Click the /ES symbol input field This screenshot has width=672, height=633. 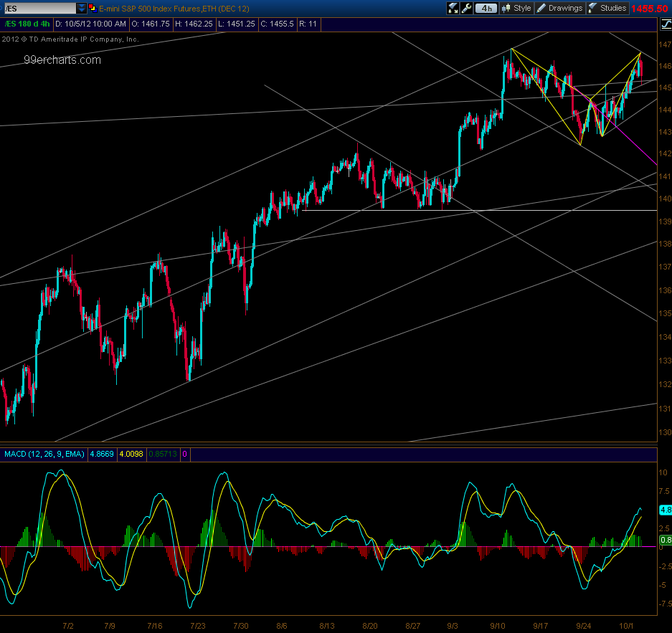(39, 8)
